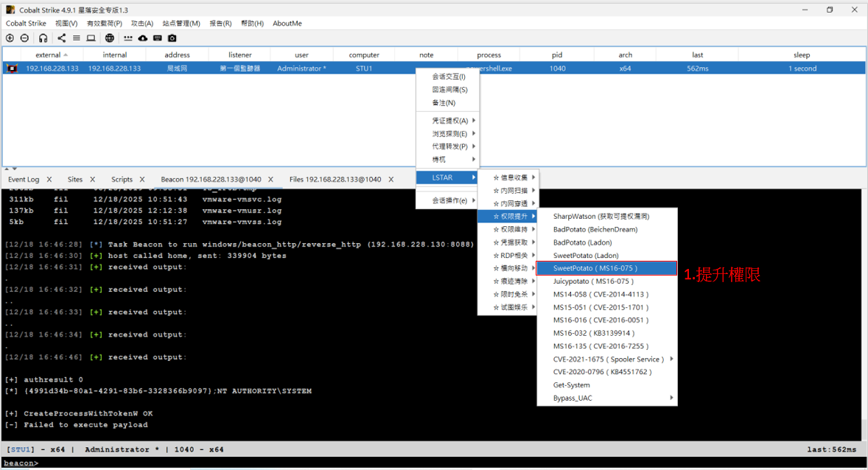Switch to the Event Log tab
This screenshot has height=470, width=868.
point(24,179)
